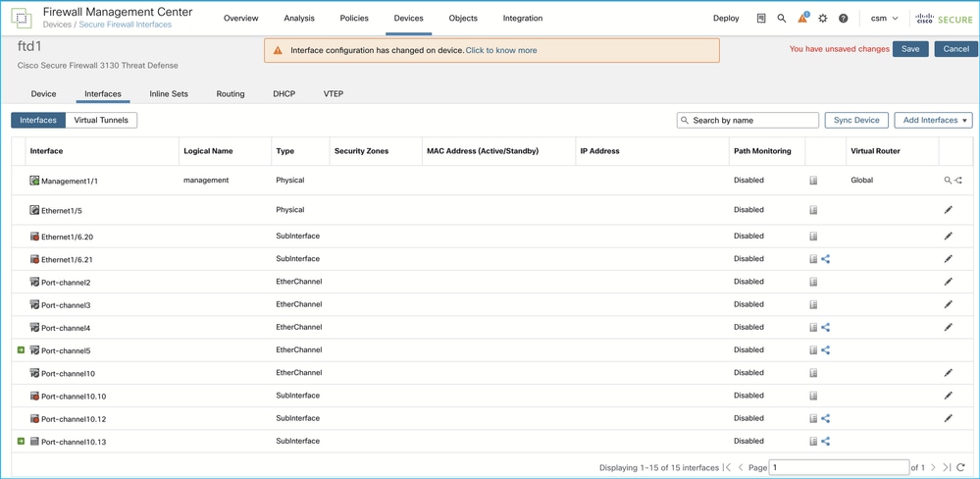Click the Sync Device button
The height and width of the screenshot is (479, 980).
[x=856, y=120]
